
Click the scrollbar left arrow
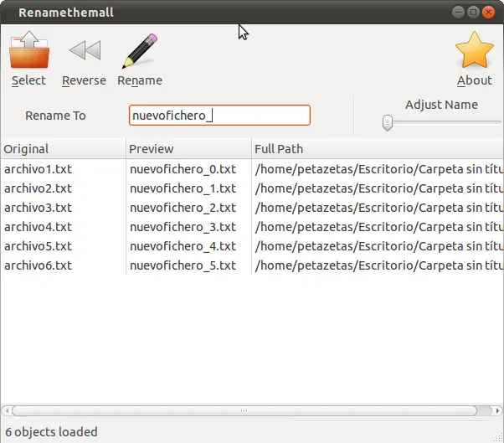point(7,410)
